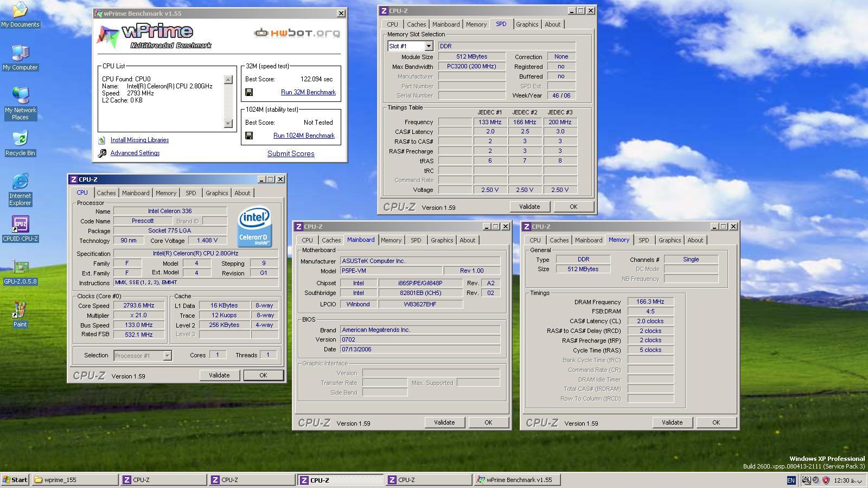Click the system tray clock 12:30
Screen dimensions: 868x488
click(x=847, y=480)
